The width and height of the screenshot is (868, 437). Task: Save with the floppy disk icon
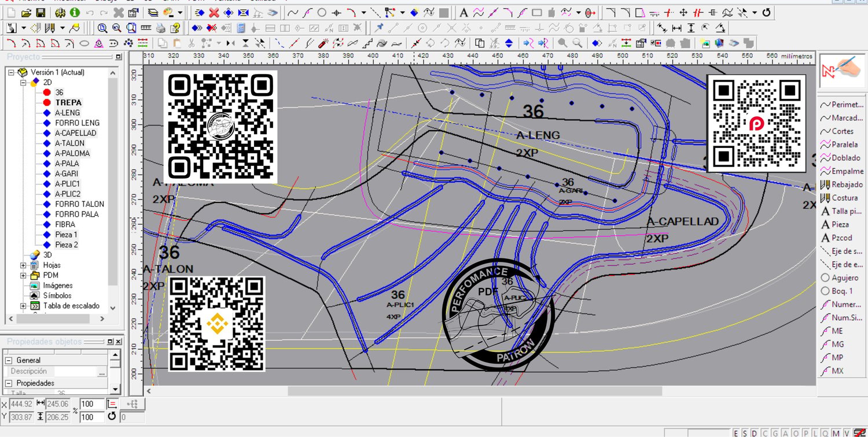pos(41,13)
